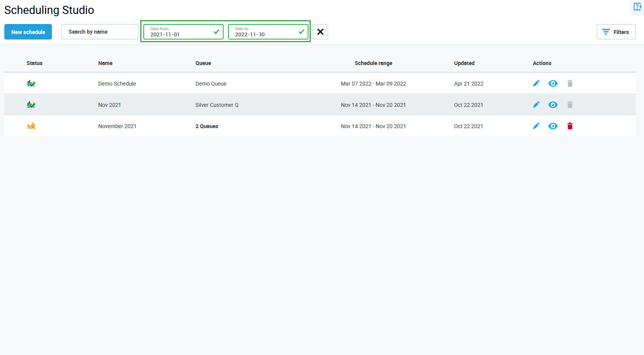The image size is (644, 355).
Task: Create a New schedule
Action: coord(28,32)
